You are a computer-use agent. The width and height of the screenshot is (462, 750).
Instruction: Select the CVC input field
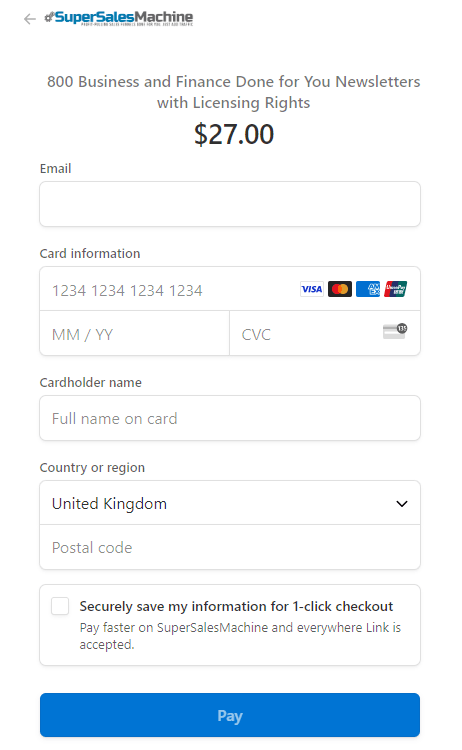tap(325, 333)
